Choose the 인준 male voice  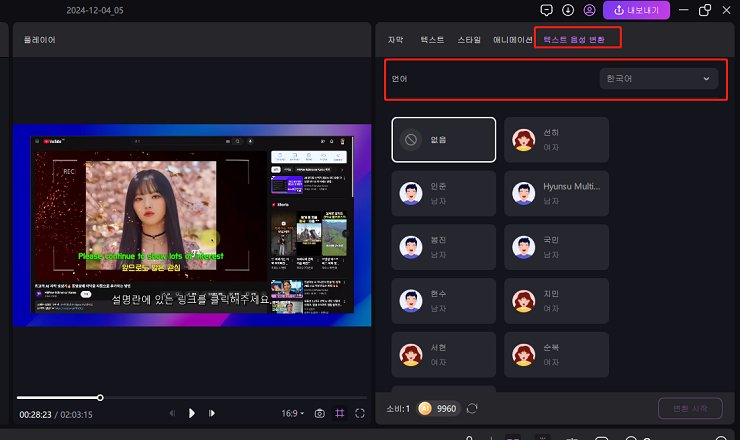443,192
